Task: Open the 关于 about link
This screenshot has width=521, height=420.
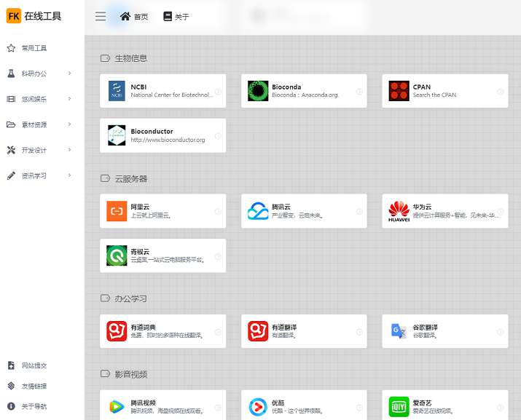Action: click(x=176, y=16)
